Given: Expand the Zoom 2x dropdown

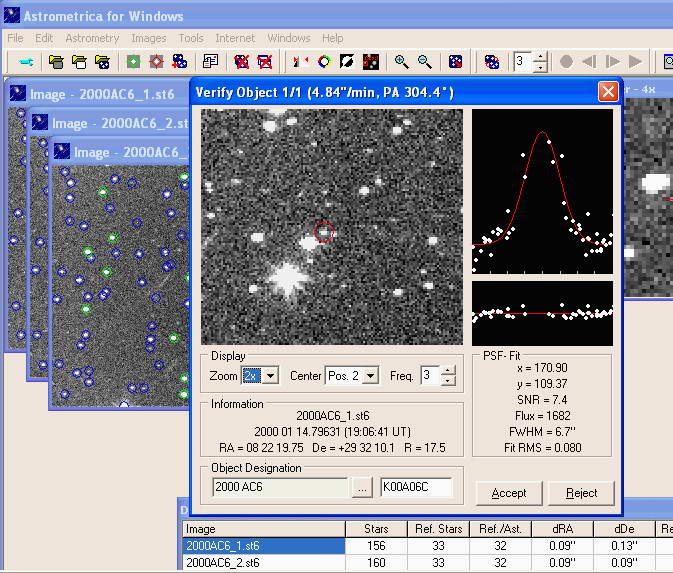Looking at the screenshot, I should [270, 376].
